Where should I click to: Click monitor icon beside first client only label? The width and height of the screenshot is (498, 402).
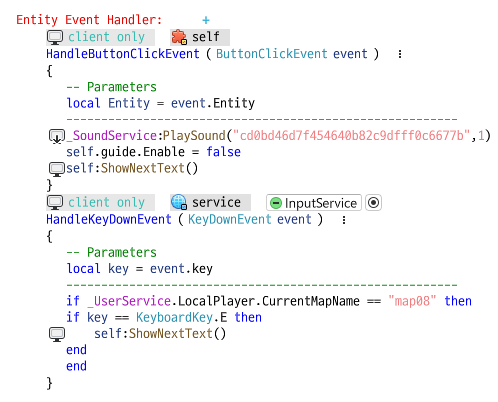coord(55,37)
